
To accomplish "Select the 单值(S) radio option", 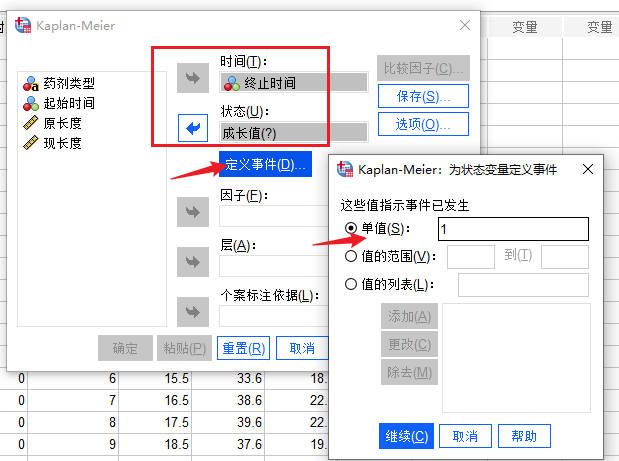I will pyautogui.click(x=351, y=228).
